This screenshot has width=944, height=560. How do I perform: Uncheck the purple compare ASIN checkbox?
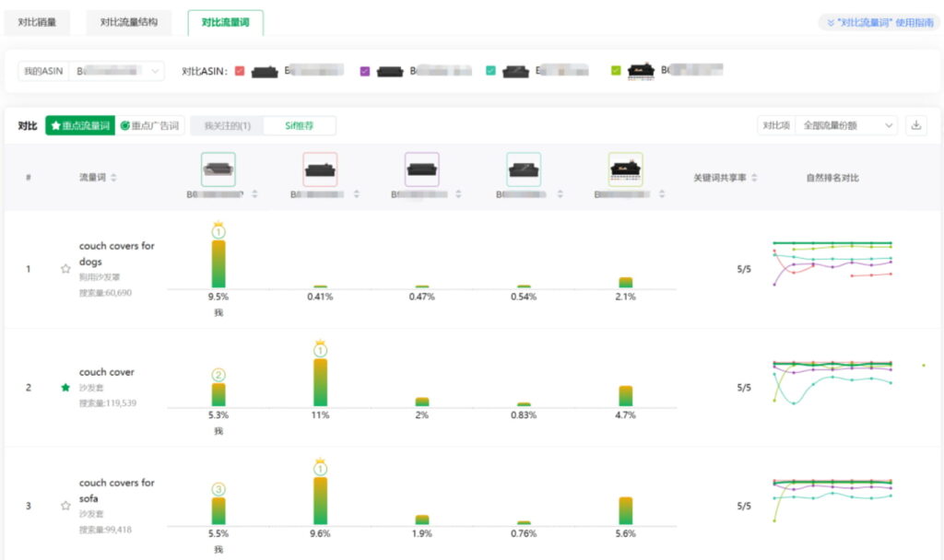tap(365, 71)
